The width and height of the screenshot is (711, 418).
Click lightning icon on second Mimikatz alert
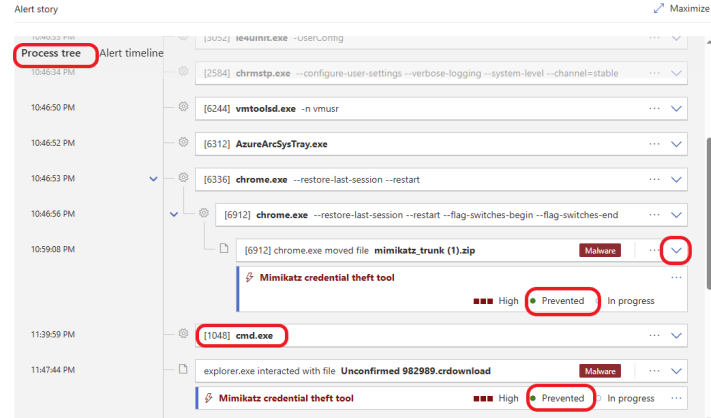[x=209, y=398]
